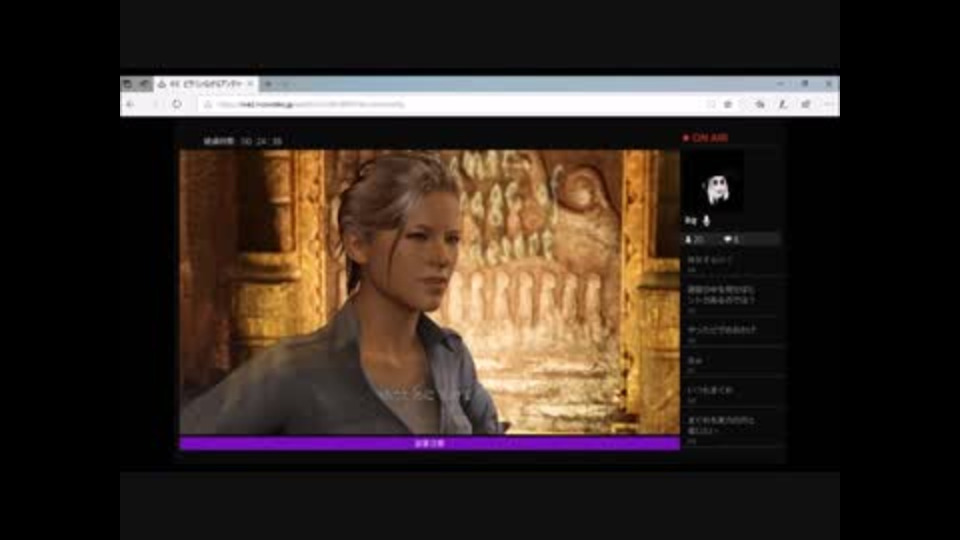
Task: Click the comment count icon
Action: (727, 239)
